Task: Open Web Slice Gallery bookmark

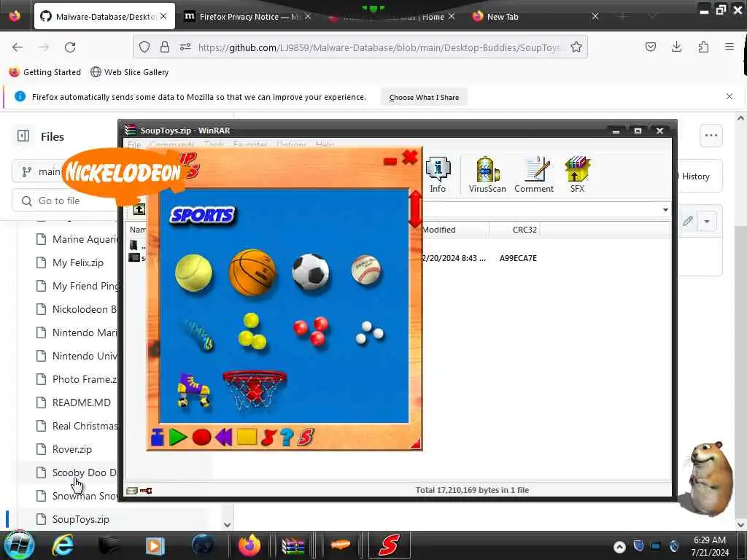Action: (x=130, y=72)
